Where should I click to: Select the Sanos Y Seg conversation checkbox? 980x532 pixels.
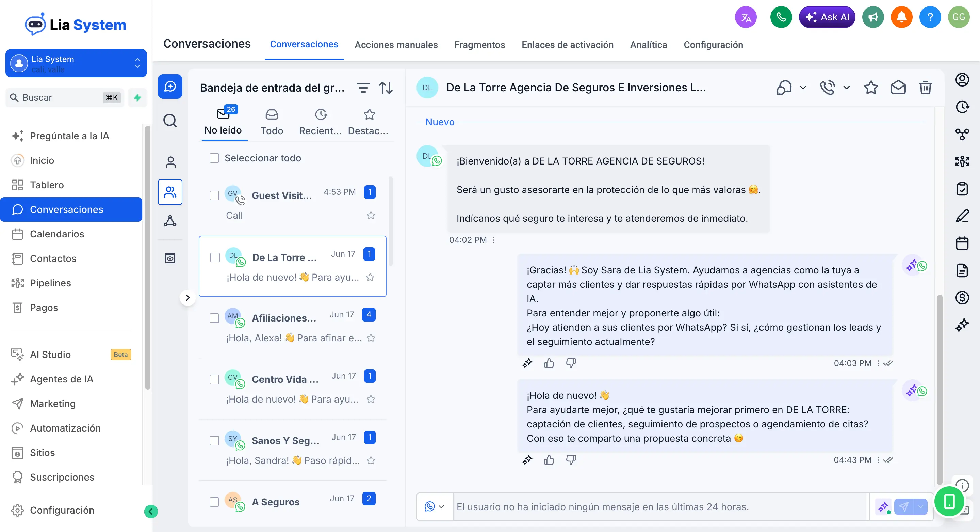pos(215,441)
